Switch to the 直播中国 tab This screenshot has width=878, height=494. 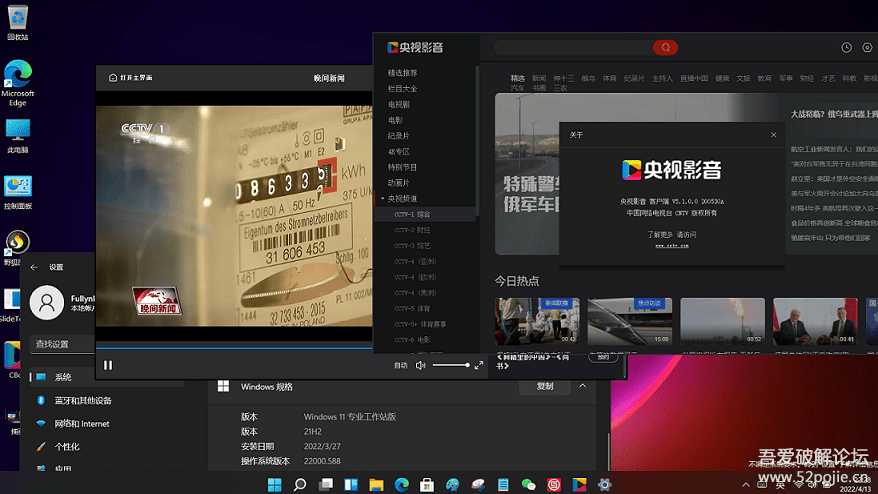pyautogui.click(x=694, y=78)
